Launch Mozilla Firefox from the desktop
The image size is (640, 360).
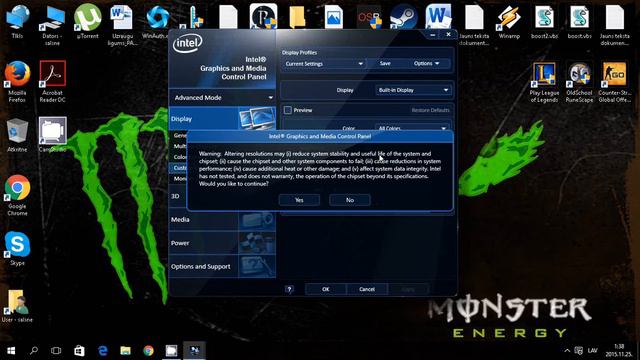17,81
